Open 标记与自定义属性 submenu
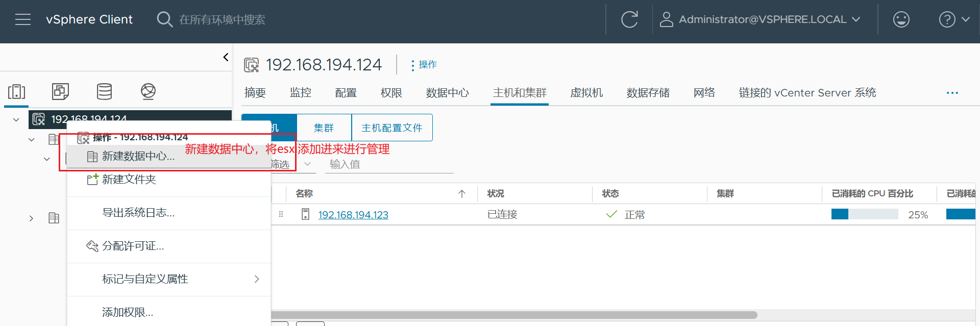Image resolution: width=980 pixels, height=326 pixels. pos(168,279)
